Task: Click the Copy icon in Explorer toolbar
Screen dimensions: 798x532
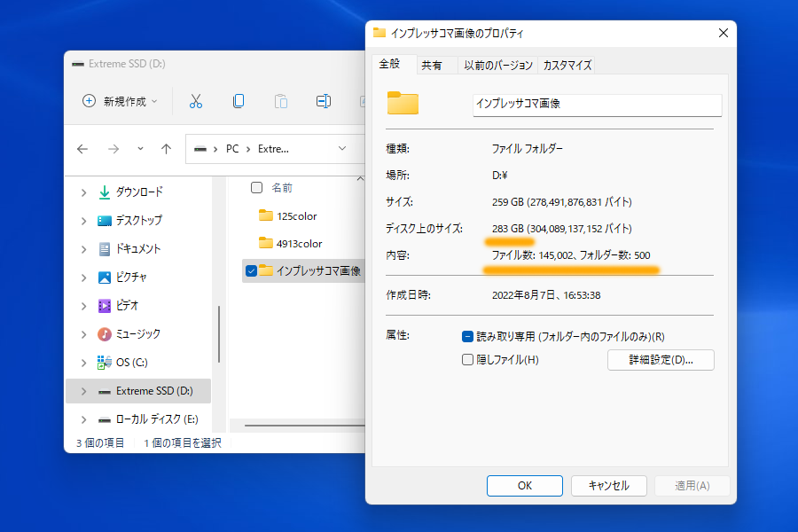Action: (x=239, y=101)
